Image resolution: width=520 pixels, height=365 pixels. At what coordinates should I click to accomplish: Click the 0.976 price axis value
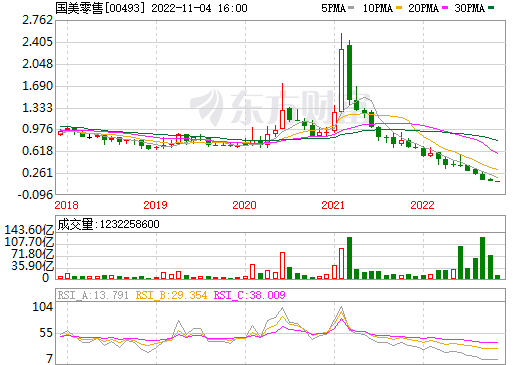[x=37, y=129]
